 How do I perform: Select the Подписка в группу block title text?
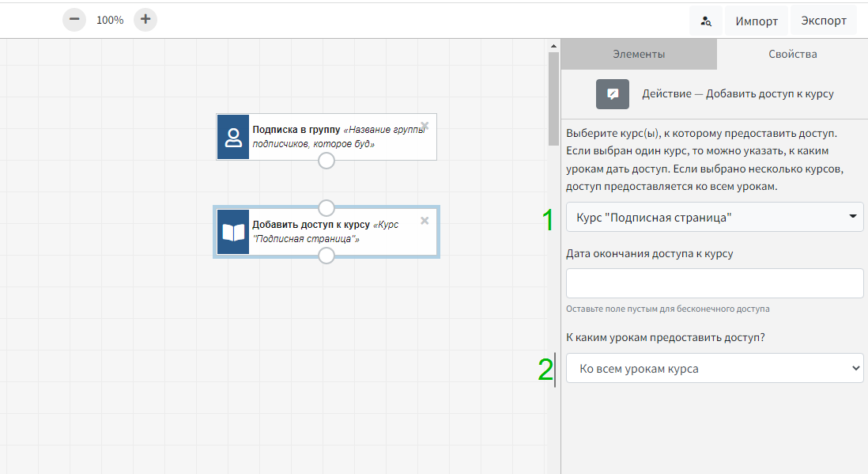(296, 129)
